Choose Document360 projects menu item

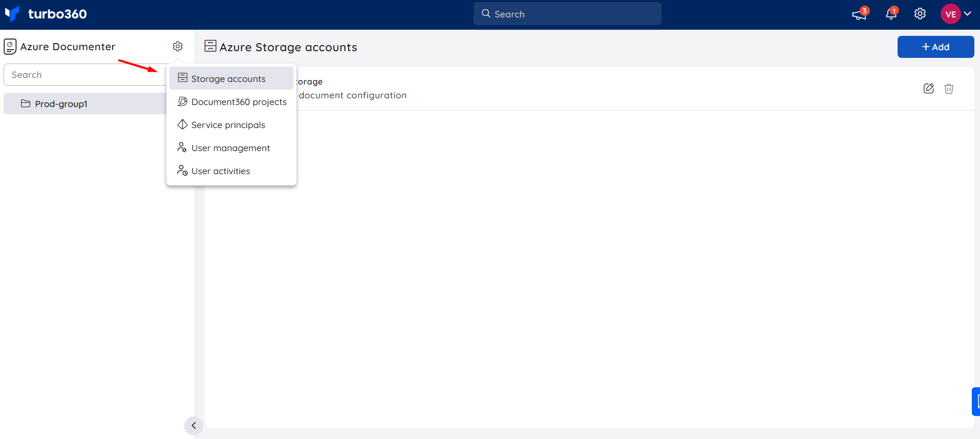[x=231, y=101]
